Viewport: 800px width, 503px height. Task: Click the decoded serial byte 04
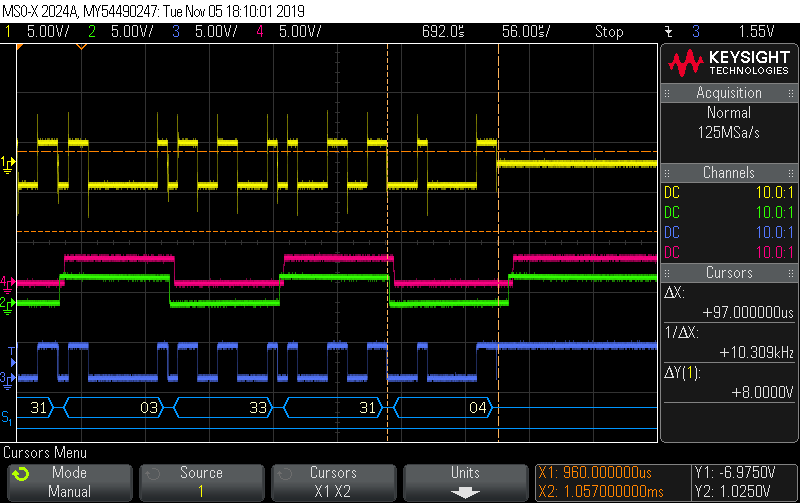point(478,408)
